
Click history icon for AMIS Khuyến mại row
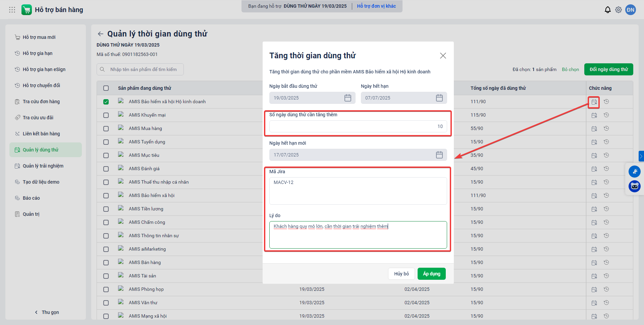point(606,115)
